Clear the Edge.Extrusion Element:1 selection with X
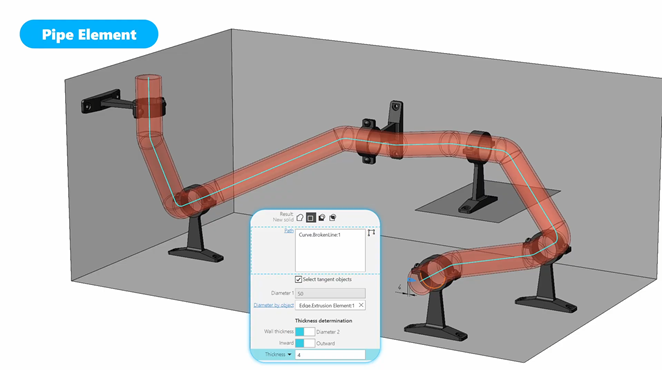This screenshot has height=370, width=662. point(361,305)
